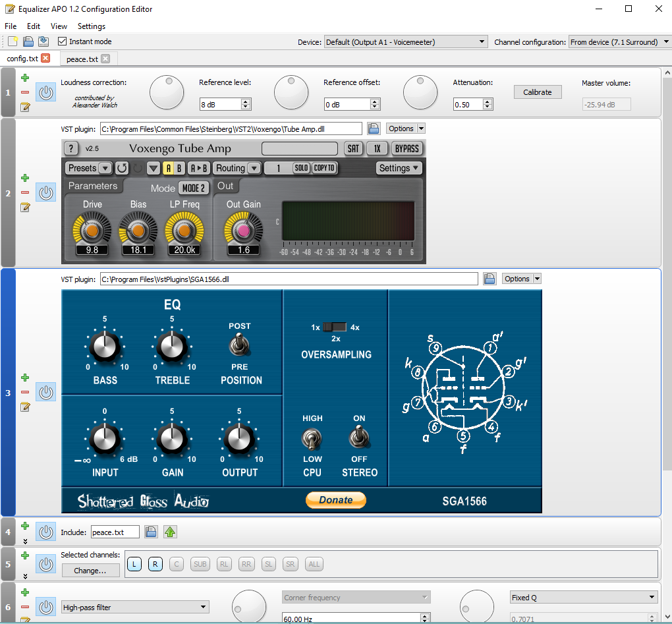This screenshot has height=624, width=672.
Task: Remove row 1 loudness correction filter
Action: click(x=25, y=92)
